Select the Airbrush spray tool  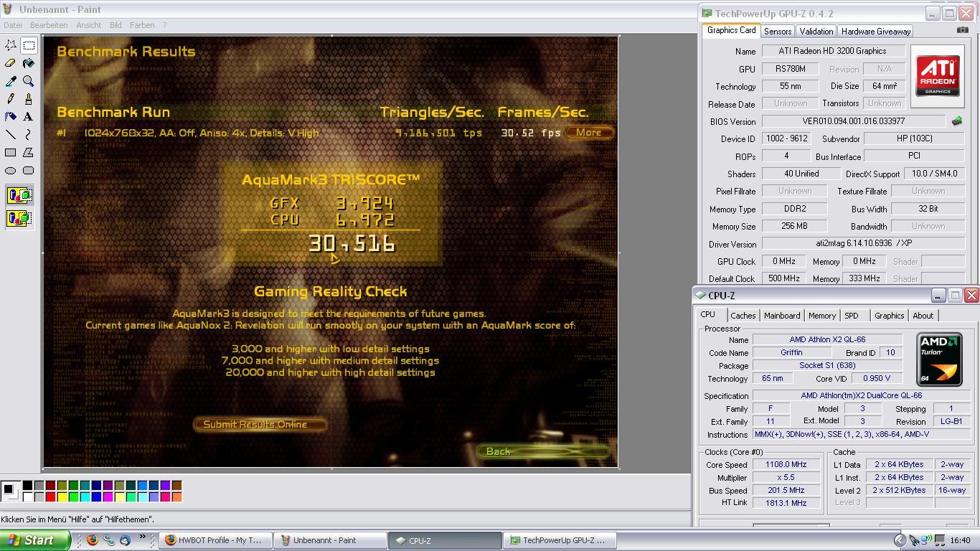[11, 116]
